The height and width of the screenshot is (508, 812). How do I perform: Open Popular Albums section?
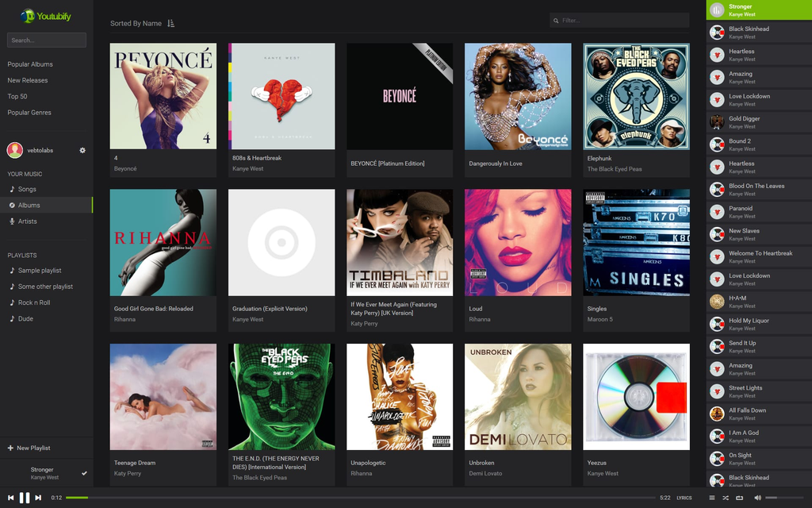click(30, 64)
